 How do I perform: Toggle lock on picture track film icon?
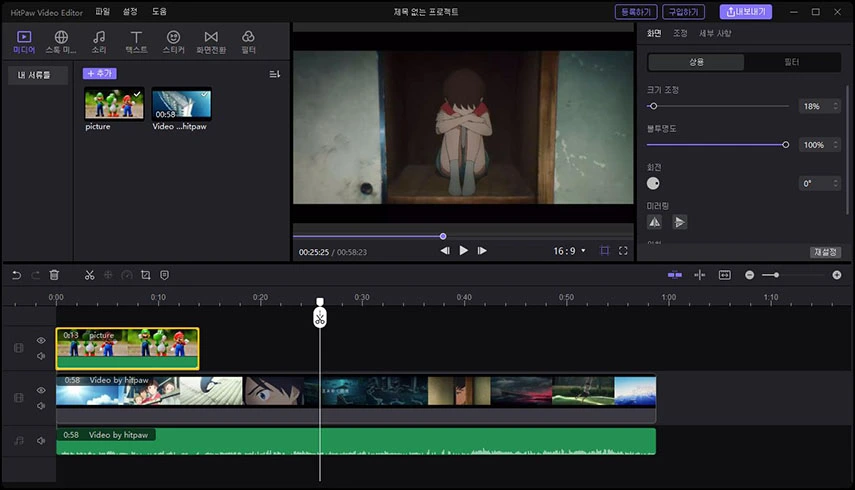19,348
